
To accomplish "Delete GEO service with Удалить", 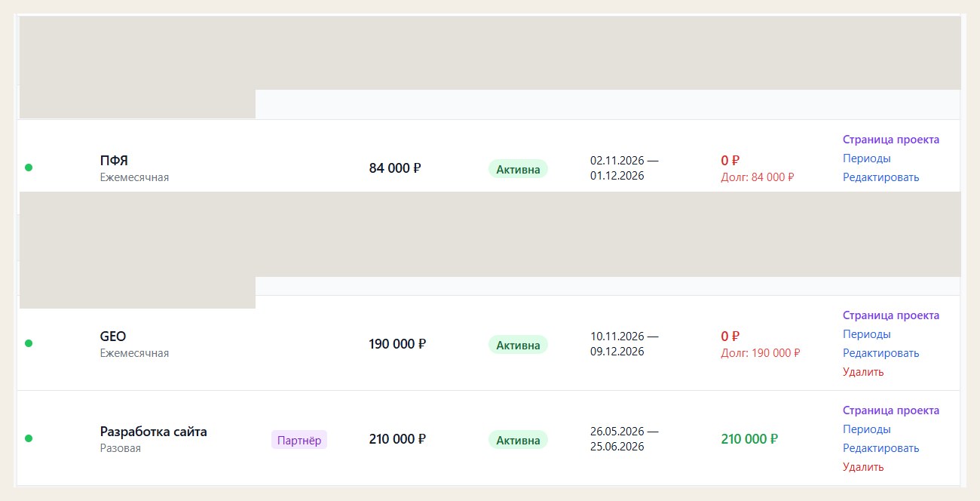I will [x=863, y=372].
